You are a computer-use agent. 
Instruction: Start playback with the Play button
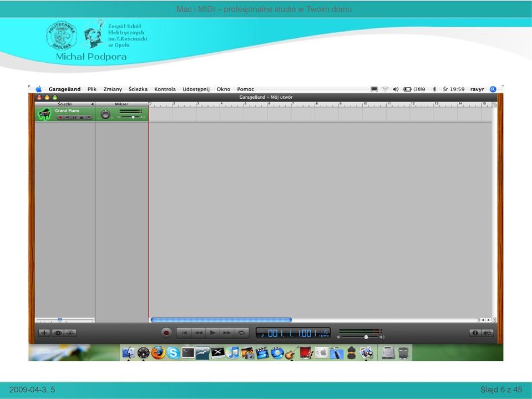[212, 333]
